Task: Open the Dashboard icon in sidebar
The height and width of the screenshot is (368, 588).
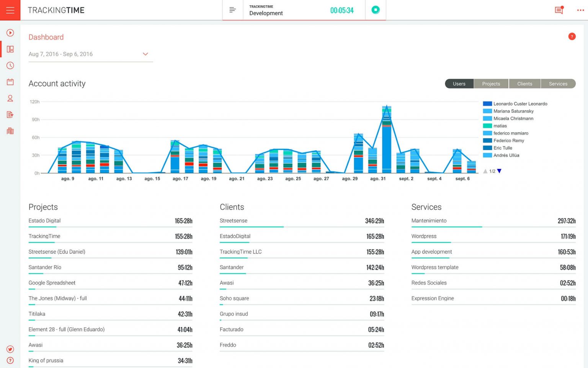Action: tap(10, 49)
